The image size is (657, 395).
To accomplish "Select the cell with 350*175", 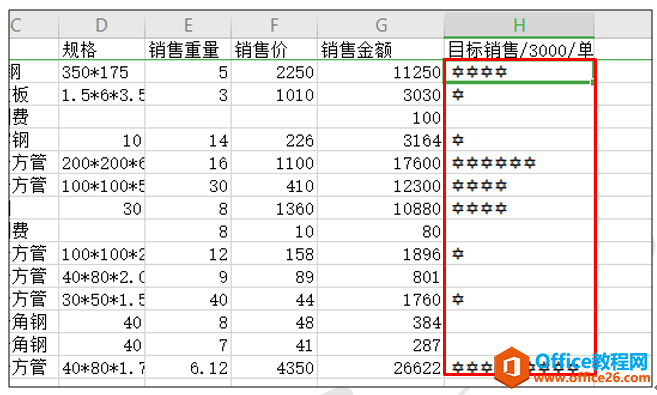I will tap(102, 72).
